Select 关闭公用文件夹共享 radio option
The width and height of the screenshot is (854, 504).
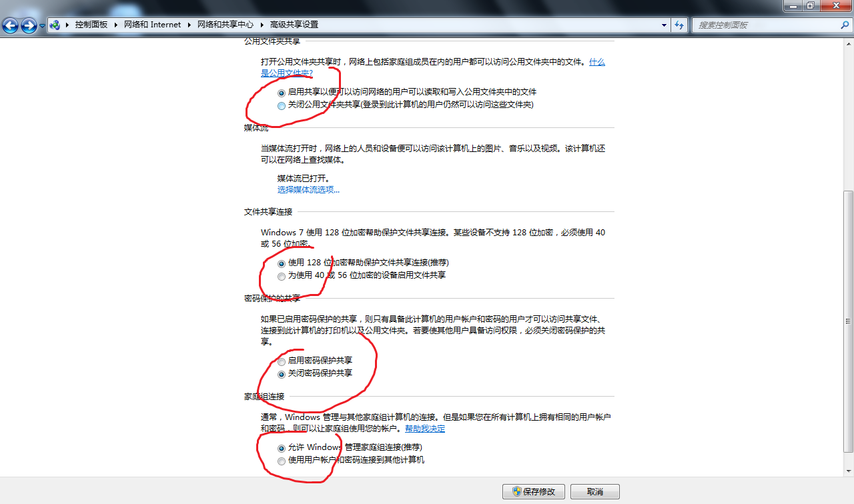coord(406,105)
